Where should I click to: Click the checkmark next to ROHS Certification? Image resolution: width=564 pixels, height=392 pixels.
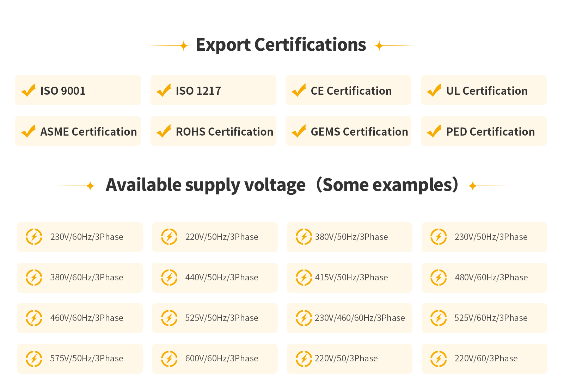[164, 131]
